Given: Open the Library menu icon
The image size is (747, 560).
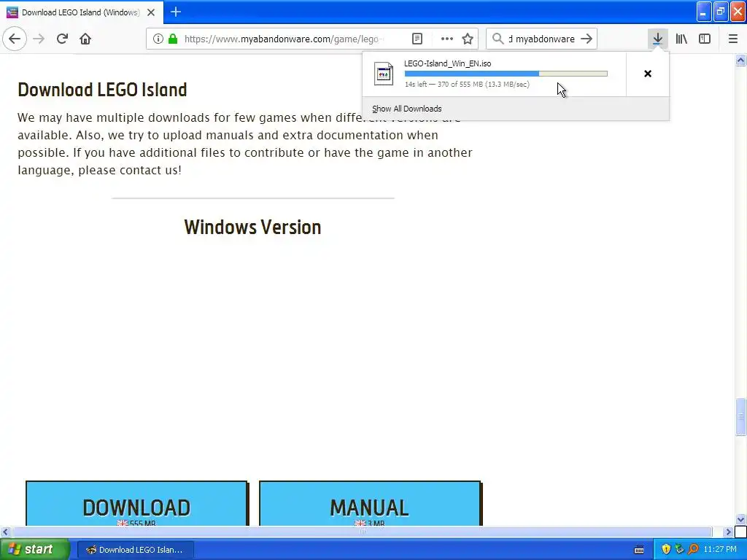Looking at the screenshot, I should (x=681, y=39).
